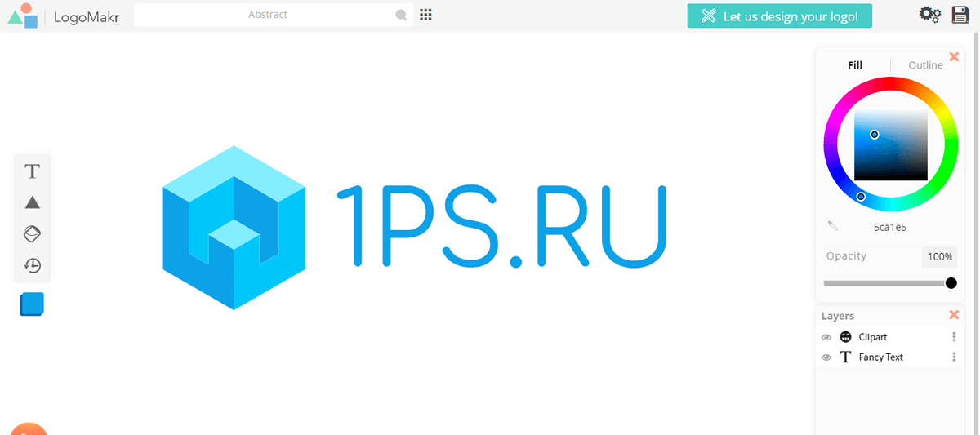Open the categories grid icon
The width and height of the screenshot is (980, 435).
(425, 15)
